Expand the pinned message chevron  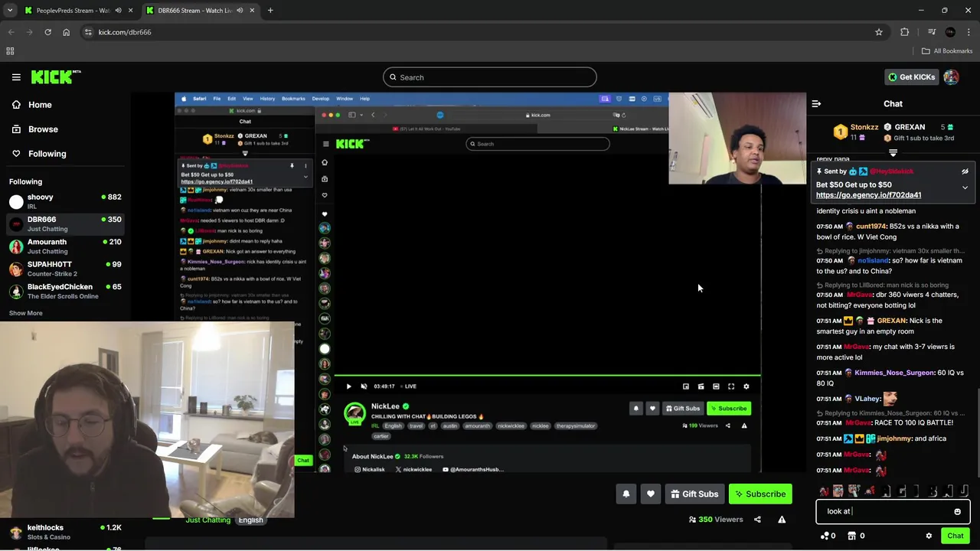(965, 187)
